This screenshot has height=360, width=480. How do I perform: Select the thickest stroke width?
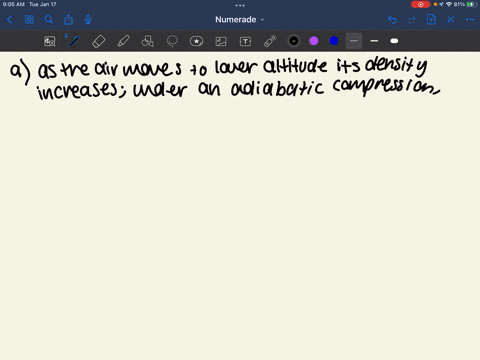394,41
